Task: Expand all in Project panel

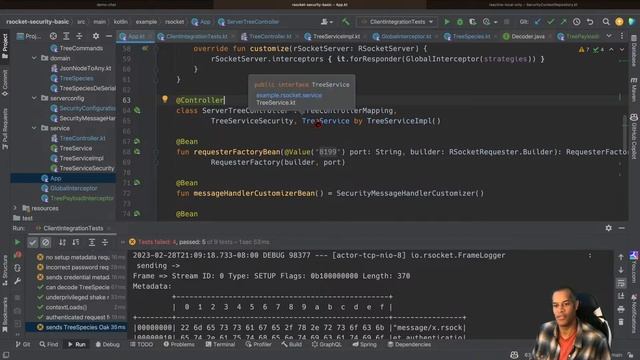Action: [66, 36]
